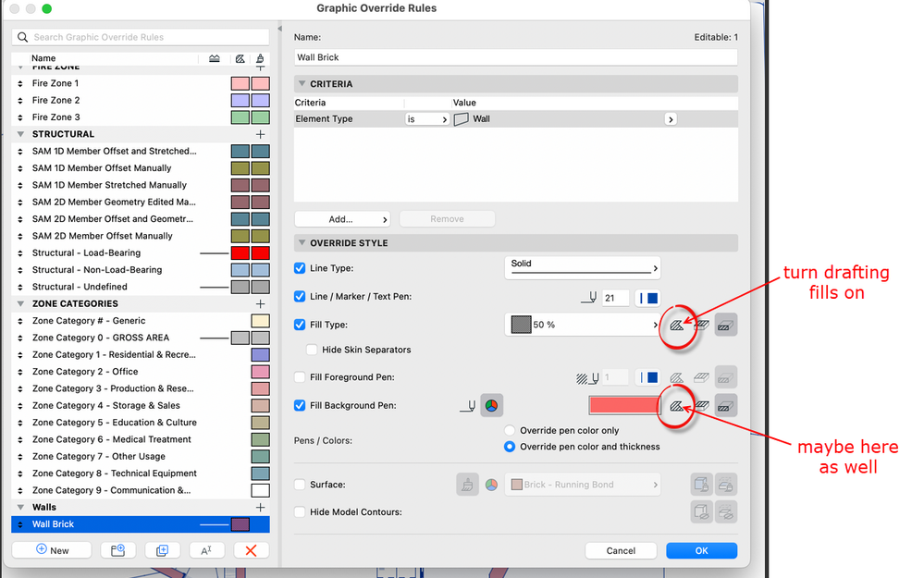924x578 pixels.
Task: Collapse the Walls group
Action: (20, 508)
